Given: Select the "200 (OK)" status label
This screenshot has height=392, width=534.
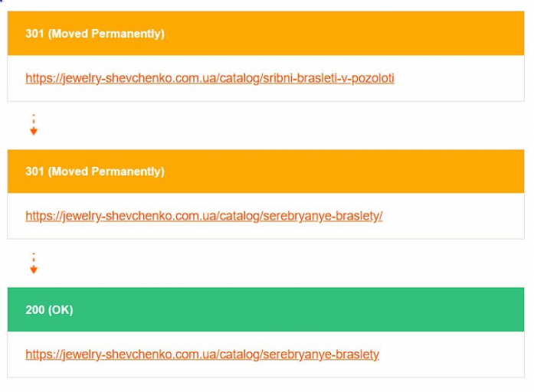Looking at the screenshot, I should (x=49, y=310).
